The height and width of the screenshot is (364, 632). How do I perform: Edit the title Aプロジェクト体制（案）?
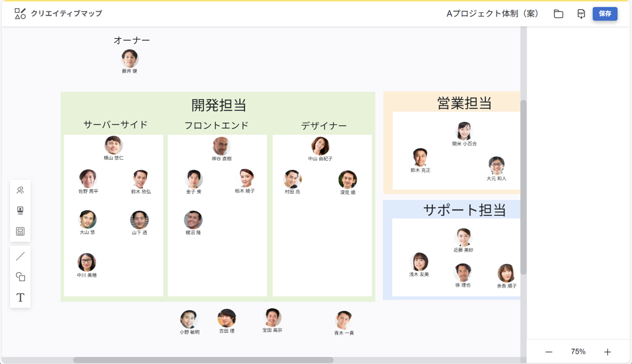click(x=491, y=14)
